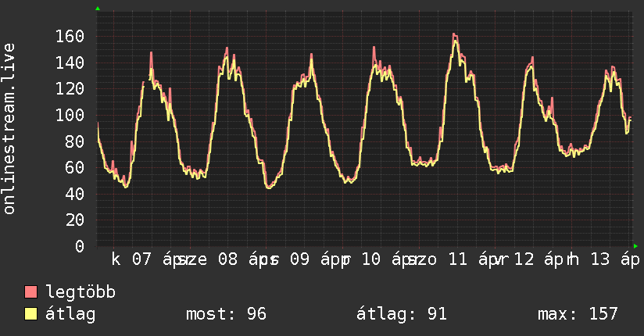Select the '09' date label on x-axis
Viewport: 644px width, 336px height.
(299, 259)
